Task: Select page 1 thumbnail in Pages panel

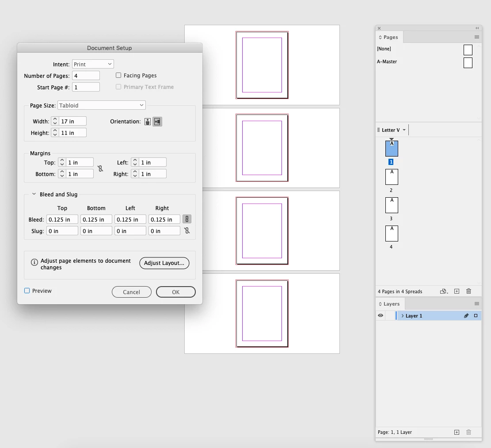Action: point(392,149)
